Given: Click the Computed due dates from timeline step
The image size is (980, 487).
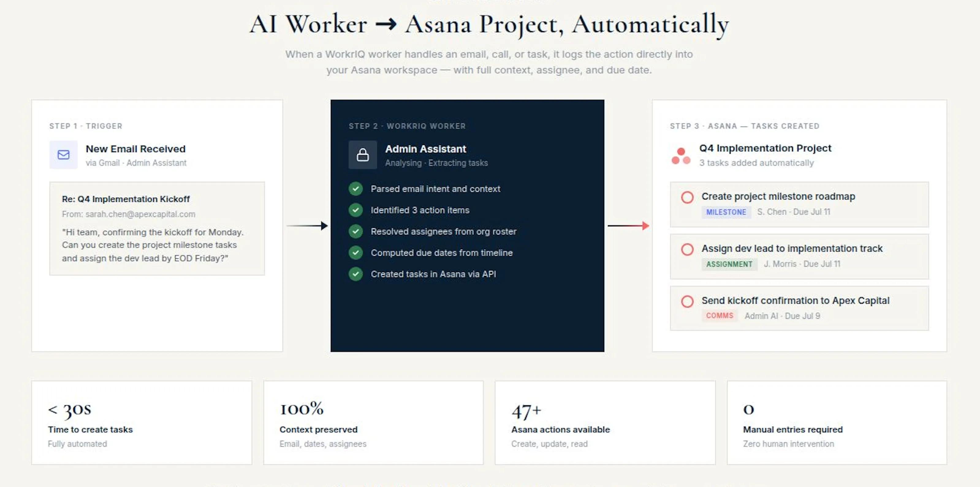Looking at the screenshot, I should (442, 253).
